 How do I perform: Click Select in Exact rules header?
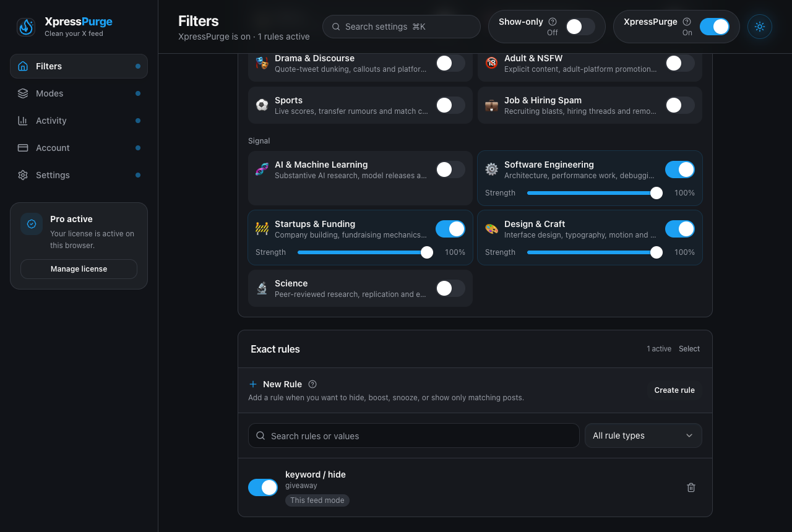pos(689,349)
